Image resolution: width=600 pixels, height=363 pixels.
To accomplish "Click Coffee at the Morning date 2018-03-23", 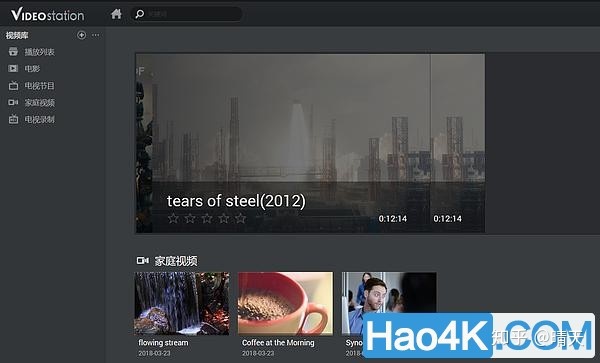I will click(x=258, y=353).
